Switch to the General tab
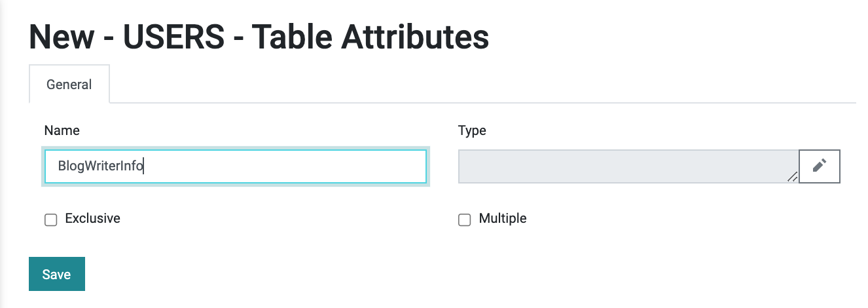The image size is (868, 308). 69,85
